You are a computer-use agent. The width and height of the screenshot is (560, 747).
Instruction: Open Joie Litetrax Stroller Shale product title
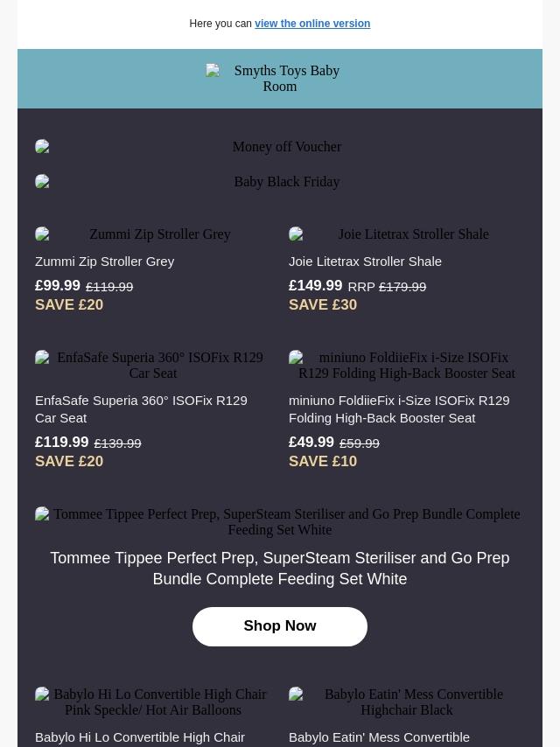pos(365,261)
